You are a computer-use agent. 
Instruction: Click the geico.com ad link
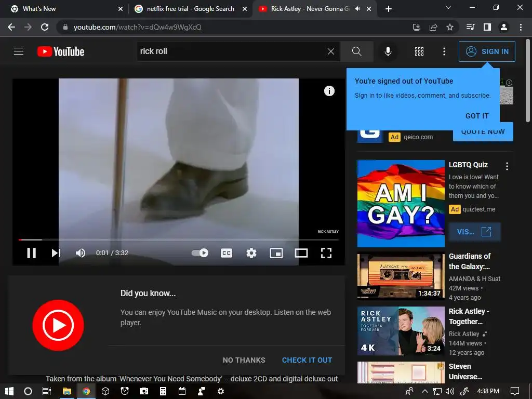(418, 137)
